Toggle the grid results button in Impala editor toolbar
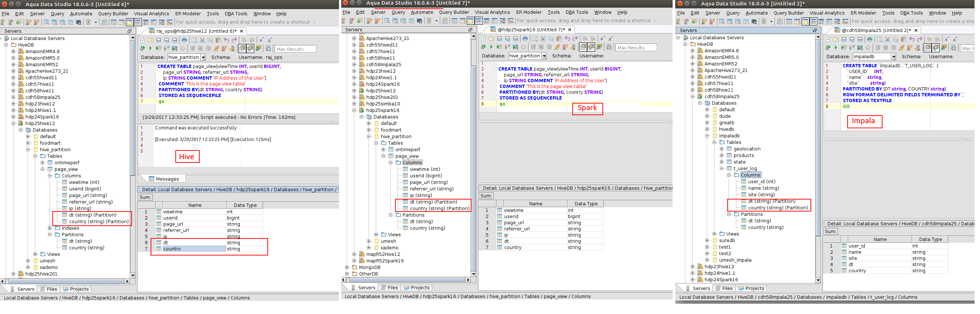Screen dimensions: 980x314 (x=928, y=48)
